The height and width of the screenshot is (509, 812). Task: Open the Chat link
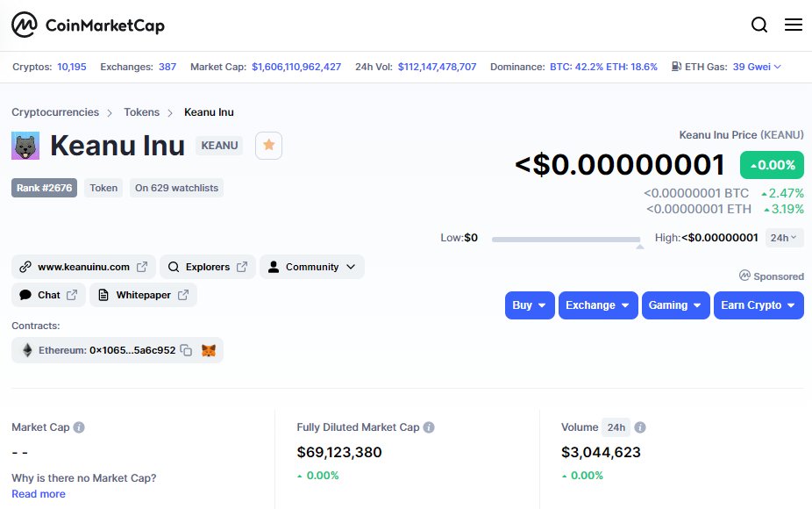click(49, 295)
